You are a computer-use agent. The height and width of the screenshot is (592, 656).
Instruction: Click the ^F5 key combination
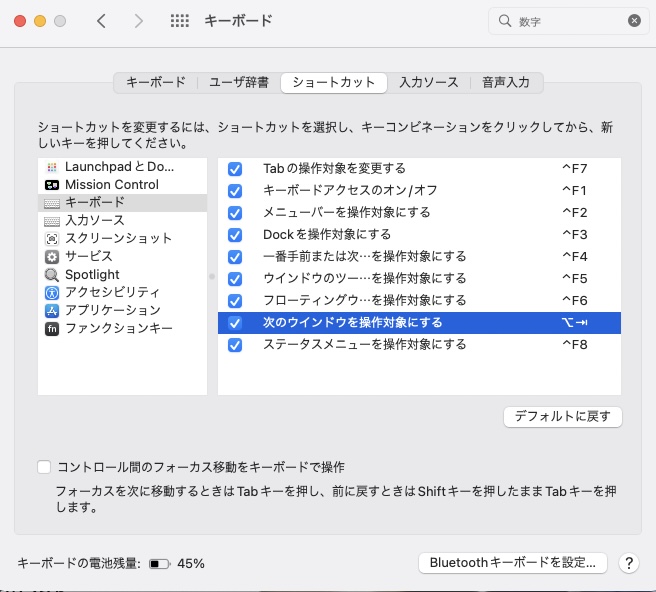coord(574,279)
